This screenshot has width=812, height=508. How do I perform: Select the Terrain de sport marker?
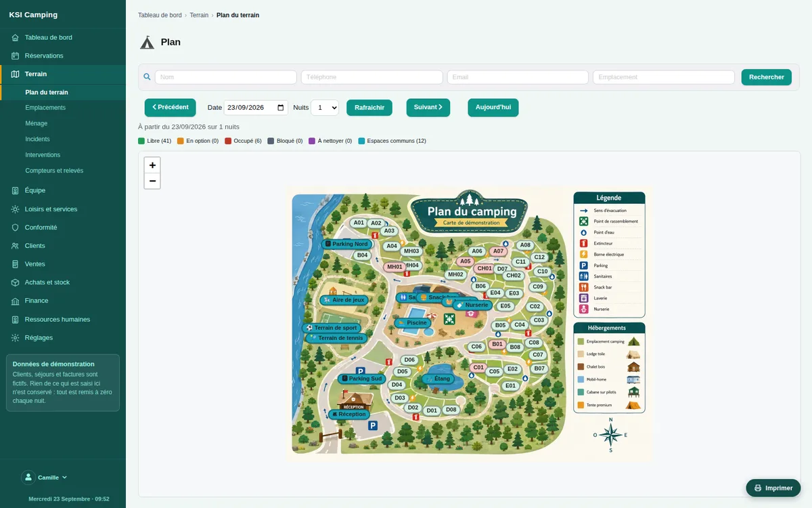pos(331,328)
